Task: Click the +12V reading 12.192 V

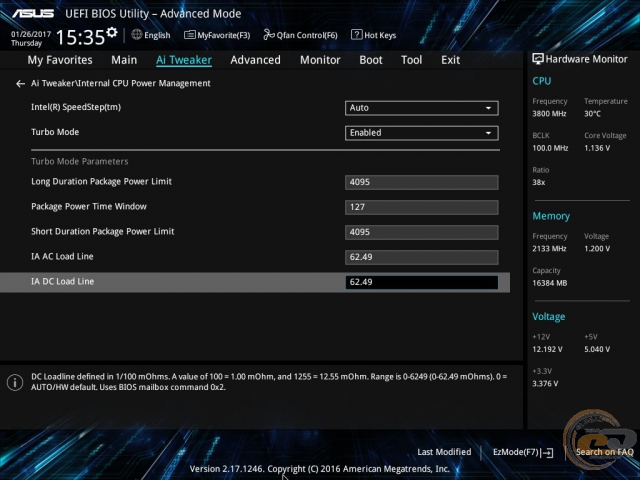Action: click(x=547, y=350)
